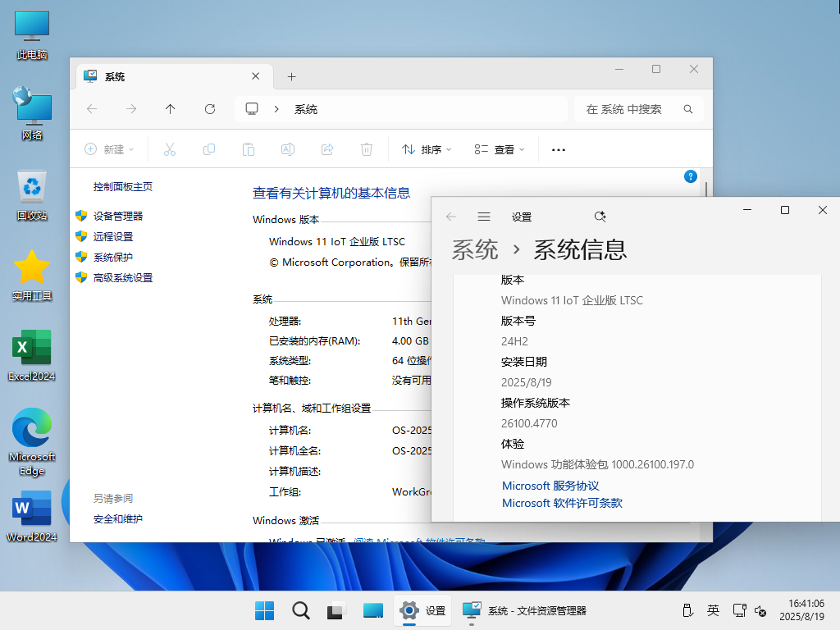The height and width of the screenshot is (630, 840).
Task: Launch Microsoft Edge from desktop
Action: coord(32,442)
